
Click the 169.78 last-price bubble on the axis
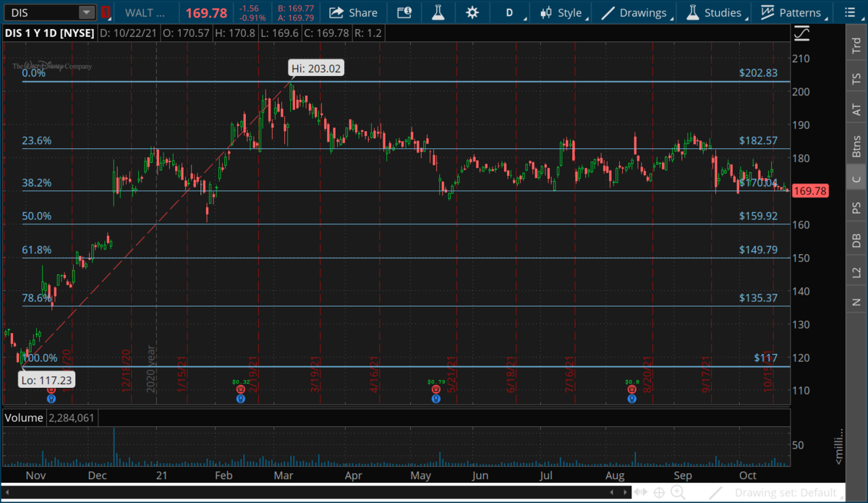coord(809,191)
